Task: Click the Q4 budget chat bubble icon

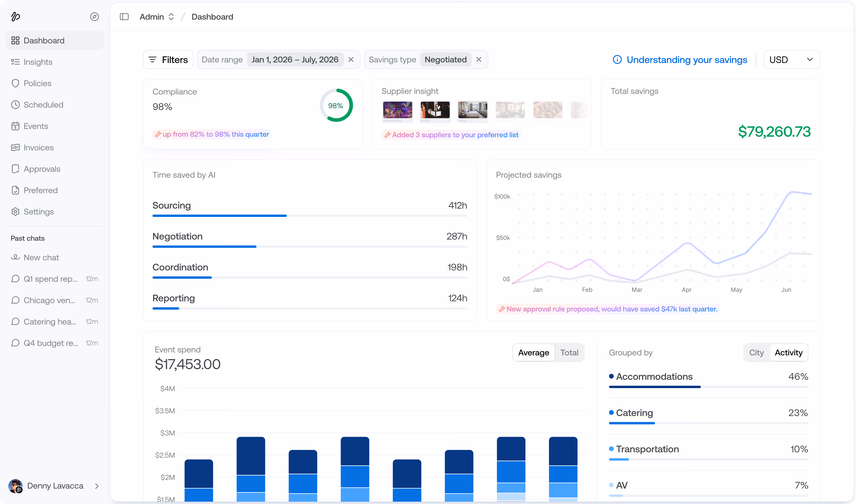Action: pos(15,343)
